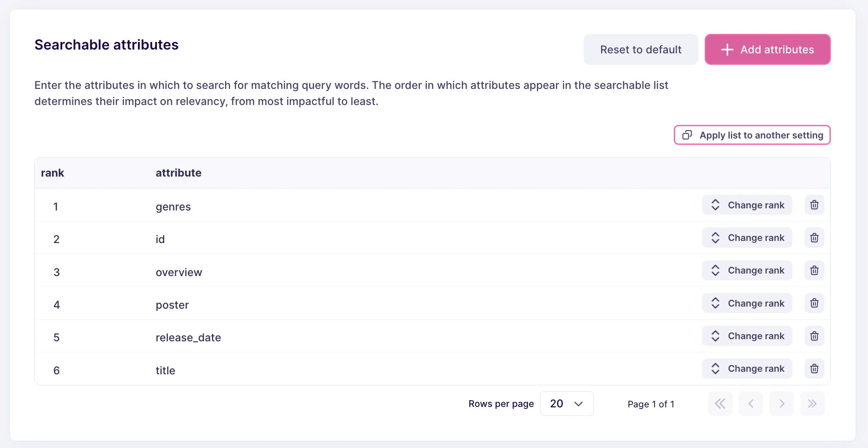The width and height of the screenshot is (868, 448).
Task: Delete the id attribute
Action: pyautogui.click(x=814, y=238)
